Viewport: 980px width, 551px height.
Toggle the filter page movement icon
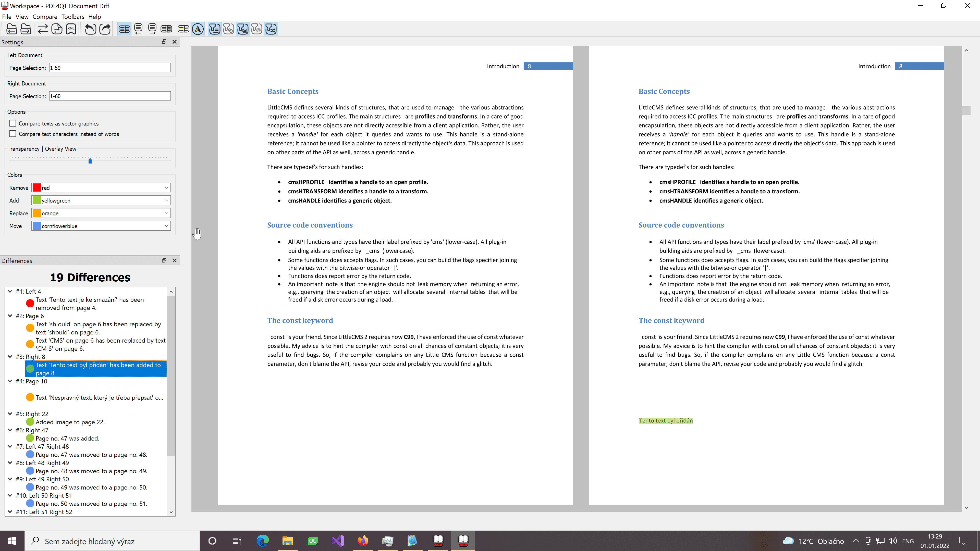click(x=271, y=29)
